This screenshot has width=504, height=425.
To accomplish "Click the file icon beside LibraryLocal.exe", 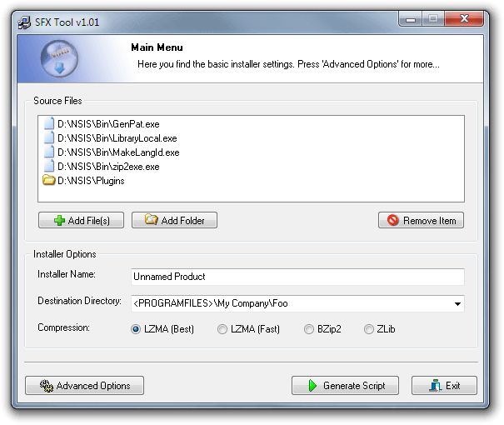I will (x=49, y=138).
